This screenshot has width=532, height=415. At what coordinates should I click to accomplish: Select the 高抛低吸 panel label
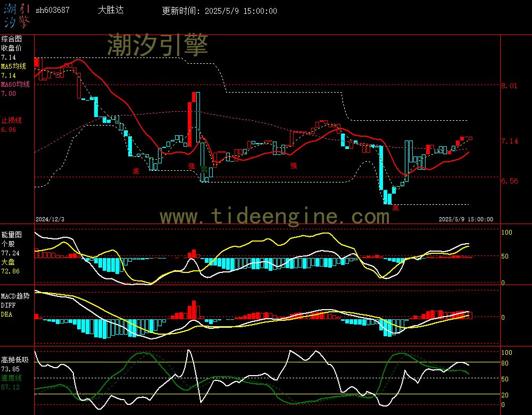[x=14, y=360]
